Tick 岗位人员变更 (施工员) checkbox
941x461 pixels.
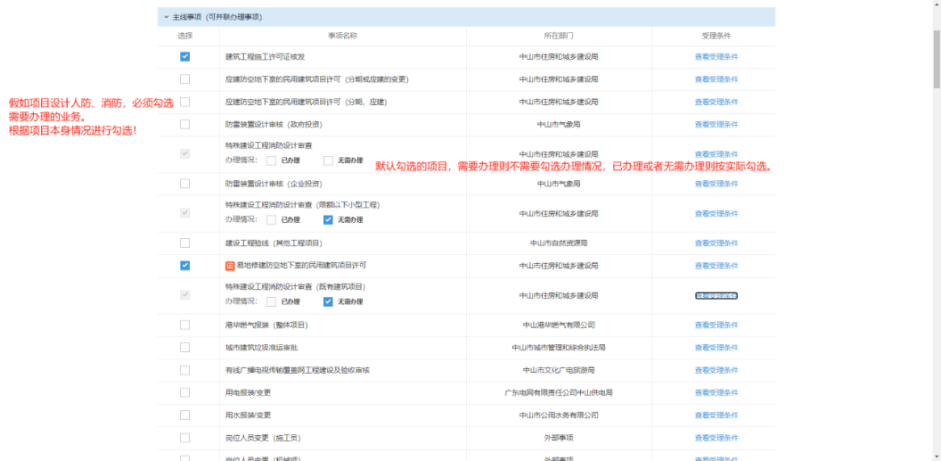[185, 437]
